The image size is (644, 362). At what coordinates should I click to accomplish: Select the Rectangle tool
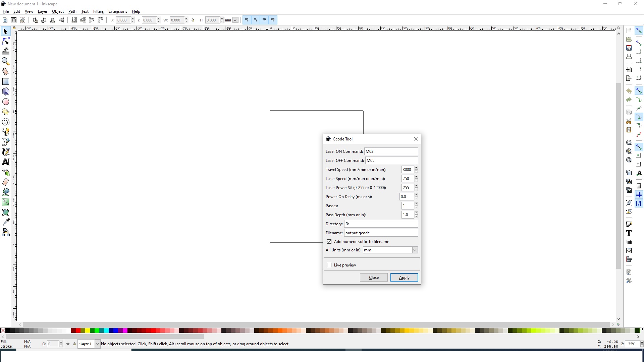6,81
